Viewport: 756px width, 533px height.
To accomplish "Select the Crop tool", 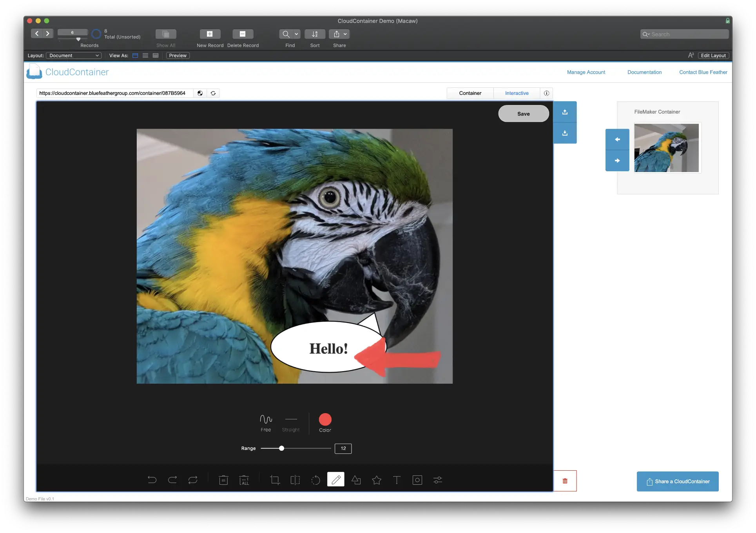I will pyautogui.click(x=275, y=480).
